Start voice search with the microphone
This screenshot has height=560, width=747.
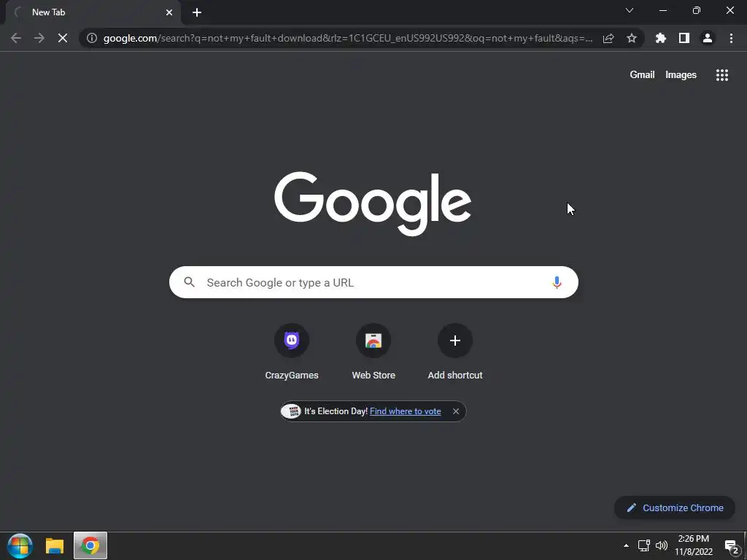point(557,282)
